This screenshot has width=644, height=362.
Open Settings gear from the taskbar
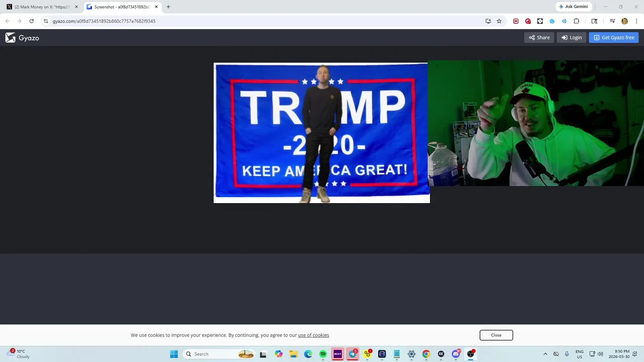412,354
